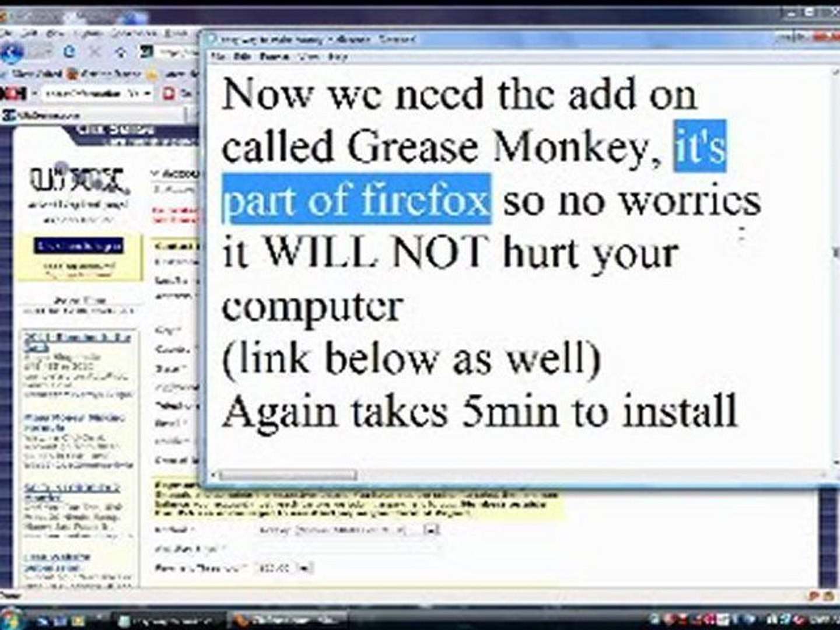Click the Firefox Back arrow button

pyautogui.click(x=12, y=53)
